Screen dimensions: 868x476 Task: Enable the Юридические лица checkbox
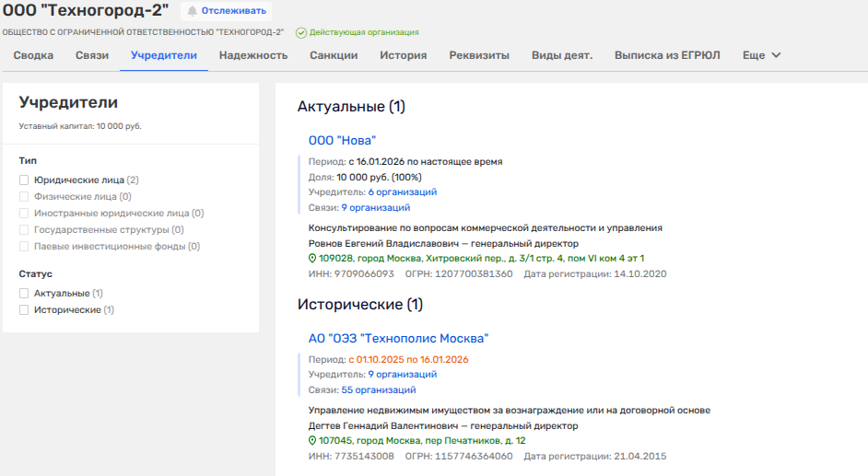point(24,180)
